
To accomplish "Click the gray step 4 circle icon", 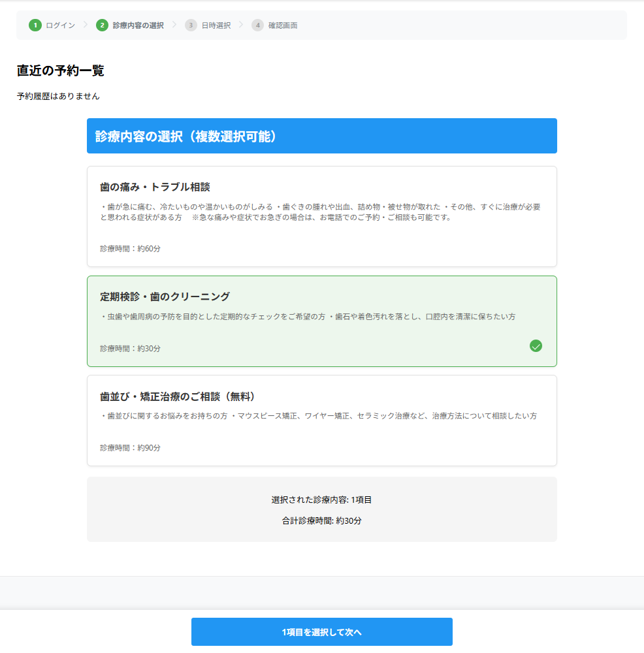I will [x=257, y=25].
